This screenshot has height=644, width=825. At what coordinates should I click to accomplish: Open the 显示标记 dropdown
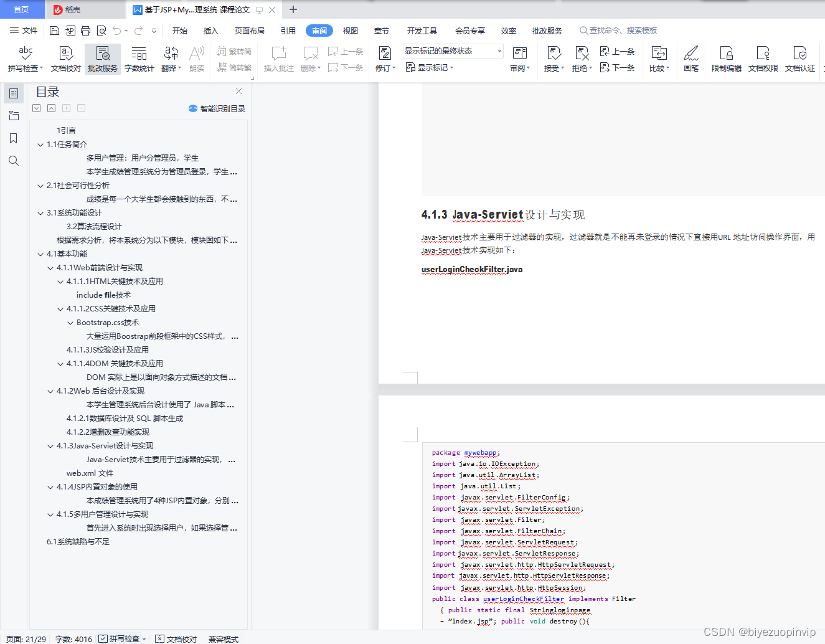pos(430,67)
